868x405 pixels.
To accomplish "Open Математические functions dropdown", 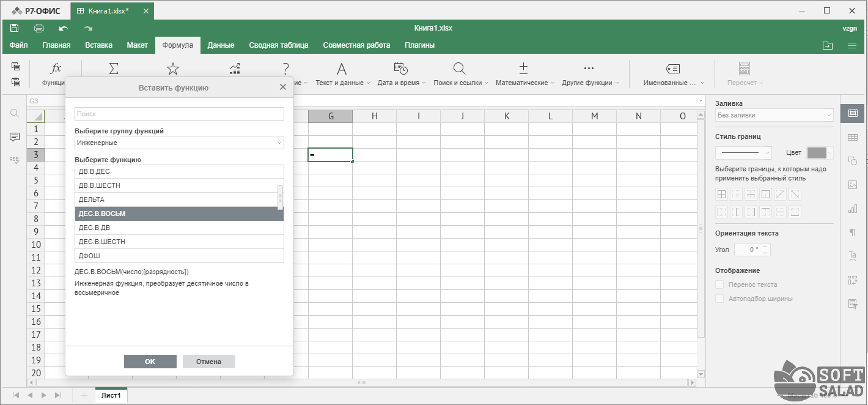I will [x=524, y=74].
